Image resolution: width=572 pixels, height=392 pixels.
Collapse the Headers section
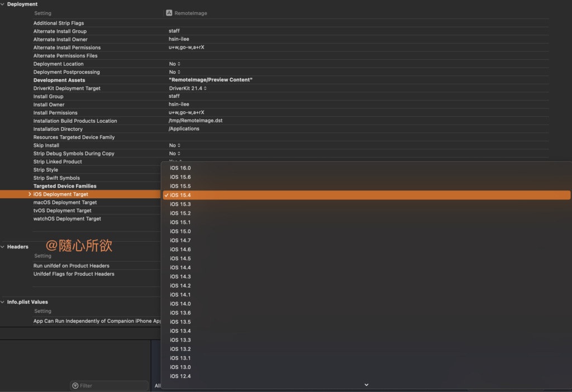[3, 247]
